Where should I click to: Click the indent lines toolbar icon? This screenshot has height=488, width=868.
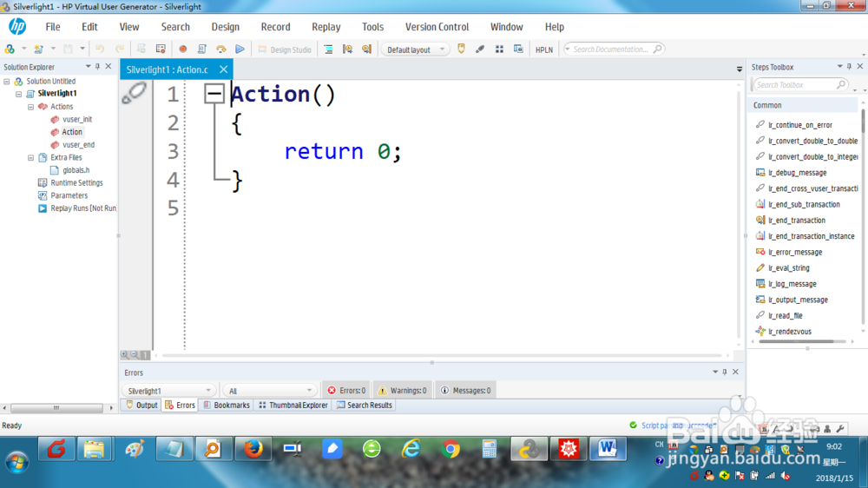pyautogui.click(x=328, y=49)
